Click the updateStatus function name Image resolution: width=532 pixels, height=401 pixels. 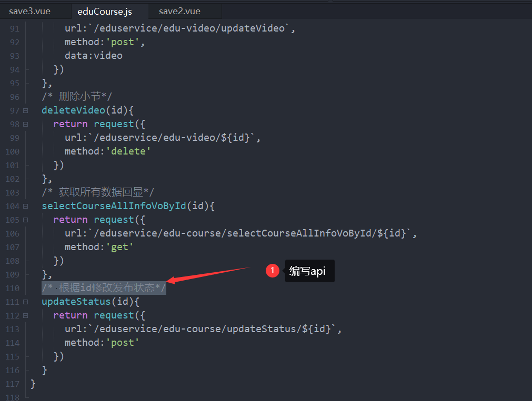pyautogui.click(x=76, y=301)
